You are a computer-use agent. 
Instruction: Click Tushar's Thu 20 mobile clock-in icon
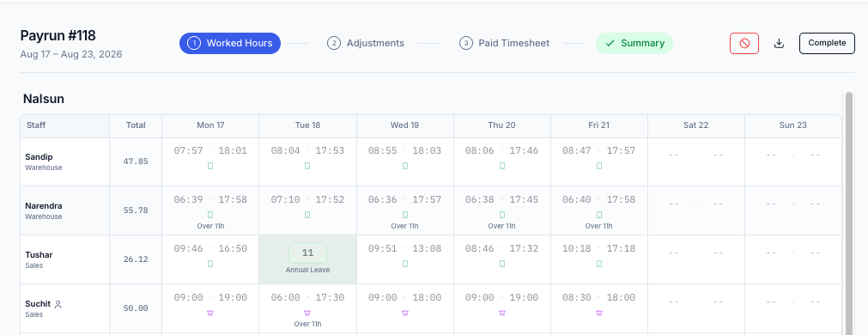502,264
